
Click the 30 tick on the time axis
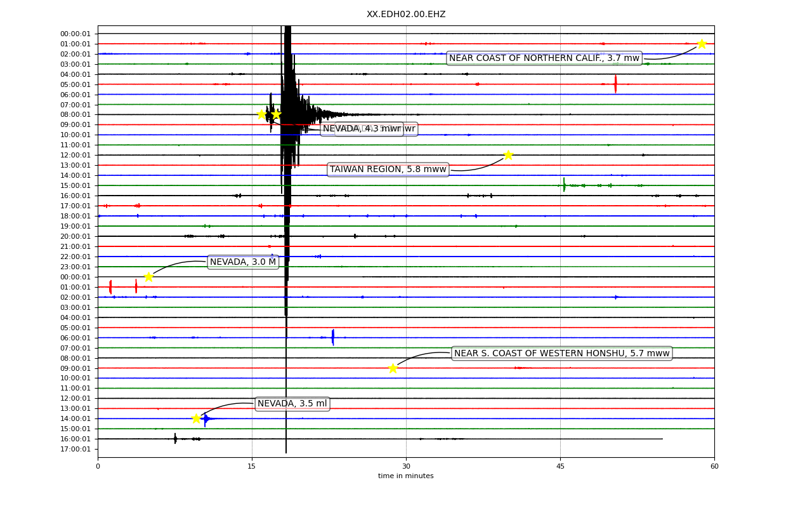(406, 467)
